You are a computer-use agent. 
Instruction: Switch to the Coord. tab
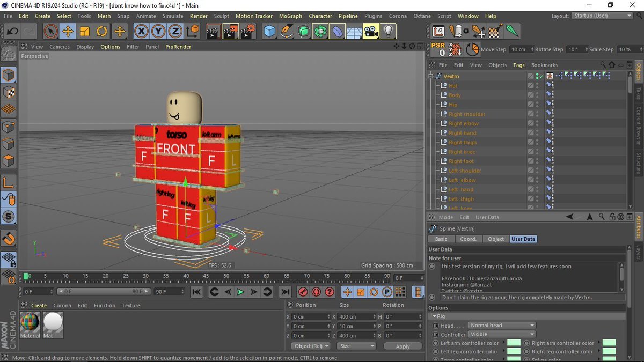click(468, 239)
